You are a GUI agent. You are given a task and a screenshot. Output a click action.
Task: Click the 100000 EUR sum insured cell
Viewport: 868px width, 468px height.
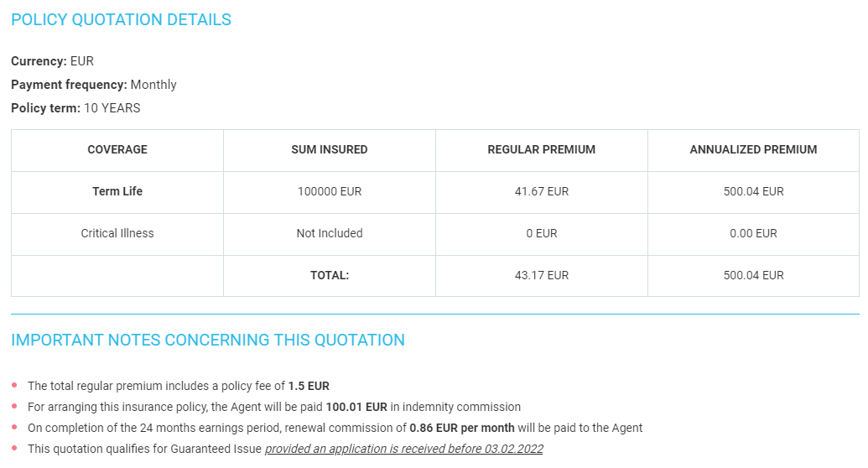329,191
